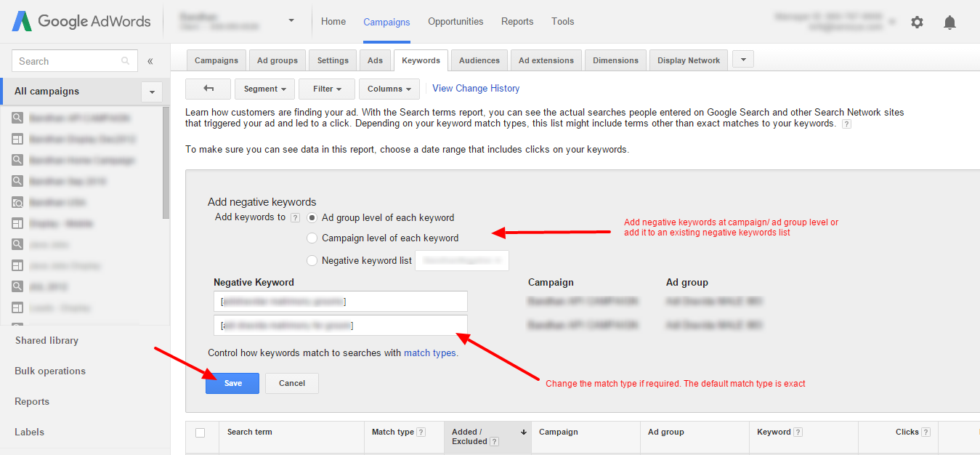Follow the match types link
Viewport: 980px width, 455px height.
430,353
